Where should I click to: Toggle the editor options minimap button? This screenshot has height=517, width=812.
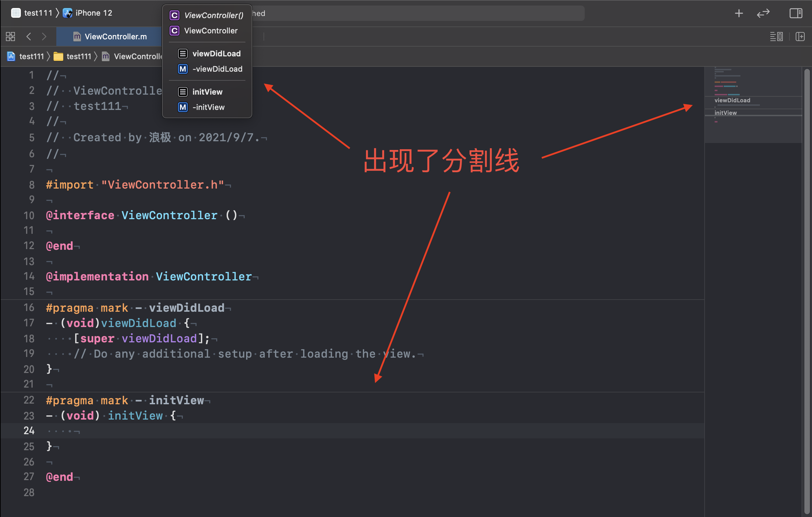point(776,37)
